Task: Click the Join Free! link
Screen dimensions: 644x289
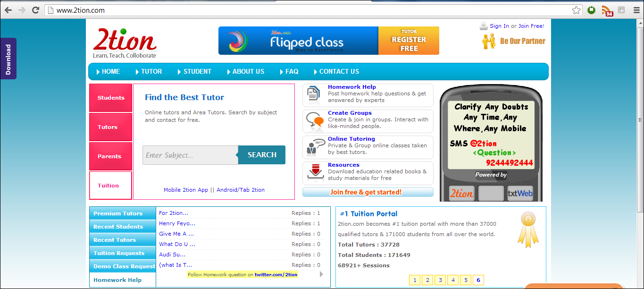Action: [531, 26]
